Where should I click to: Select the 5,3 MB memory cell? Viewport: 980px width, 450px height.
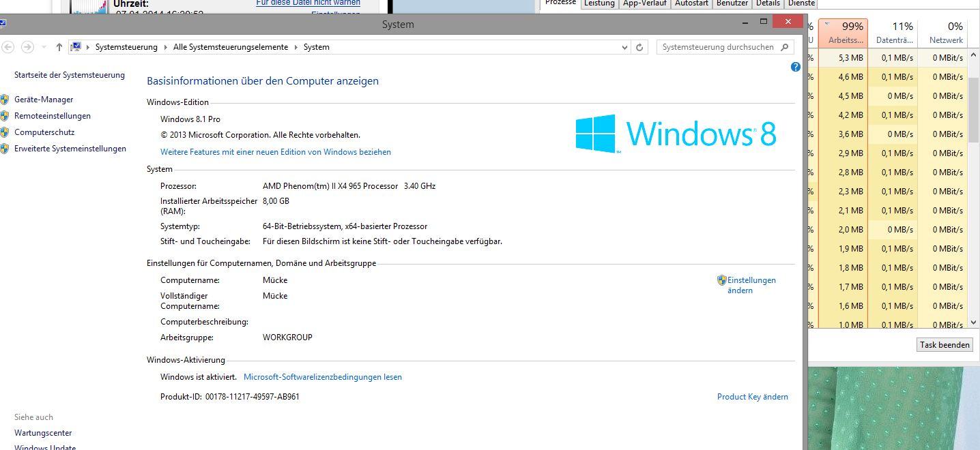(x=844, y=58)
